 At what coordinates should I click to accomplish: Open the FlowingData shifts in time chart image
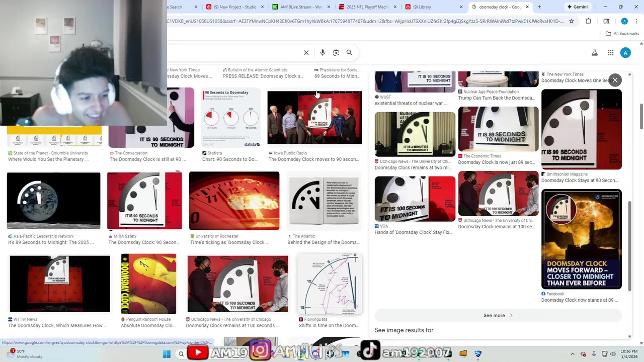point(330,284)
